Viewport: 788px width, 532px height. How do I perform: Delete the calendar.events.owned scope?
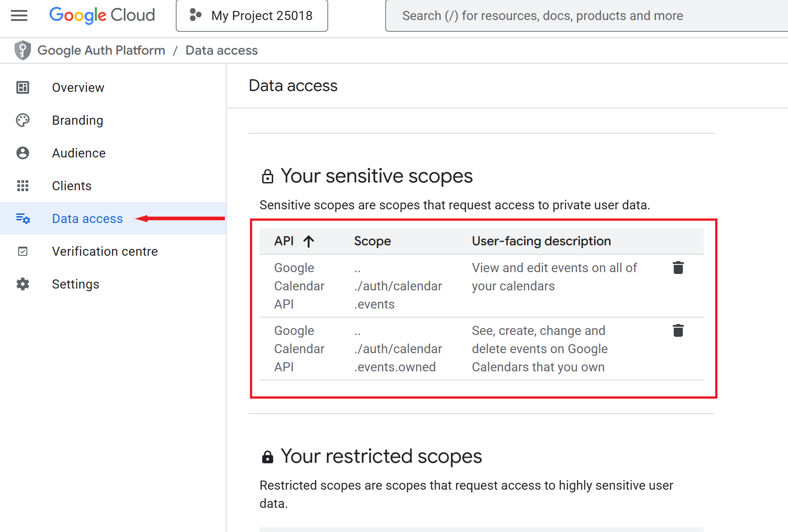click(678, 331)
